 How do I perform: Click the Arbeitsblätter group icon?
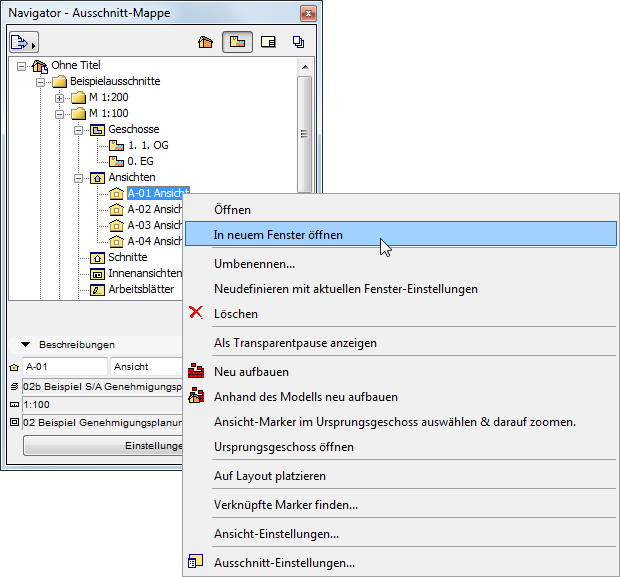coord(97,290)
